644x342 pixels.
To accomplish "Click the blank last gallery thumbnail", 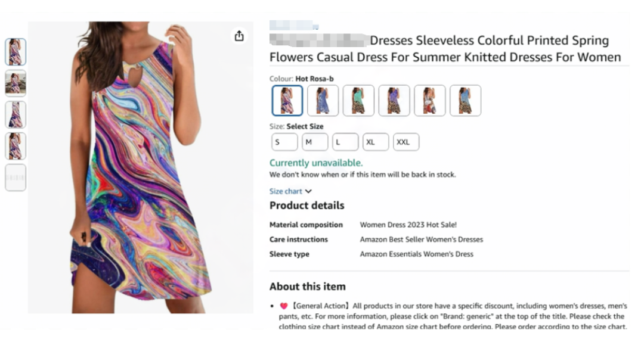I will point(16,178).
